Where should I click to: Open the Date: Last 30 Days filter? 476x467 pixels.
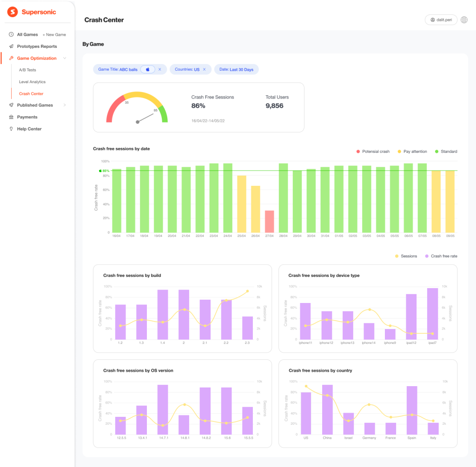pos(236,69)
